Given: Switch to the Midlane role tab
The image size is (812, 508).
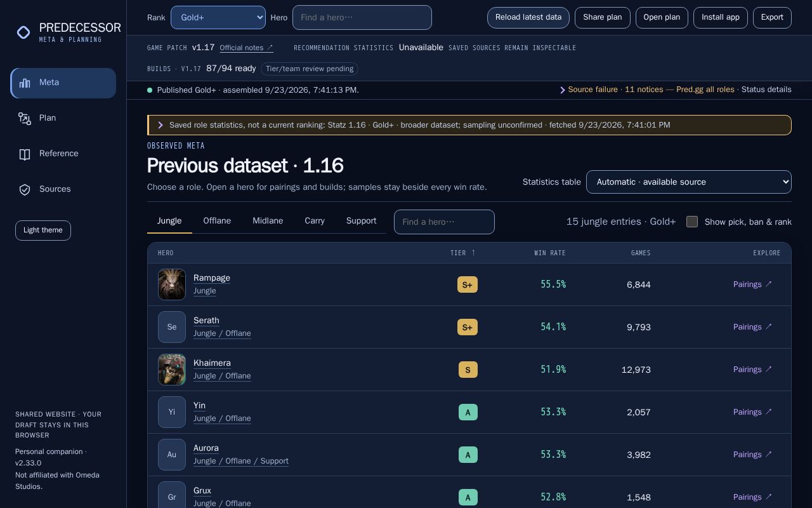Looking at the screenshot, I should pyautogui.click(x=268, y=221).
